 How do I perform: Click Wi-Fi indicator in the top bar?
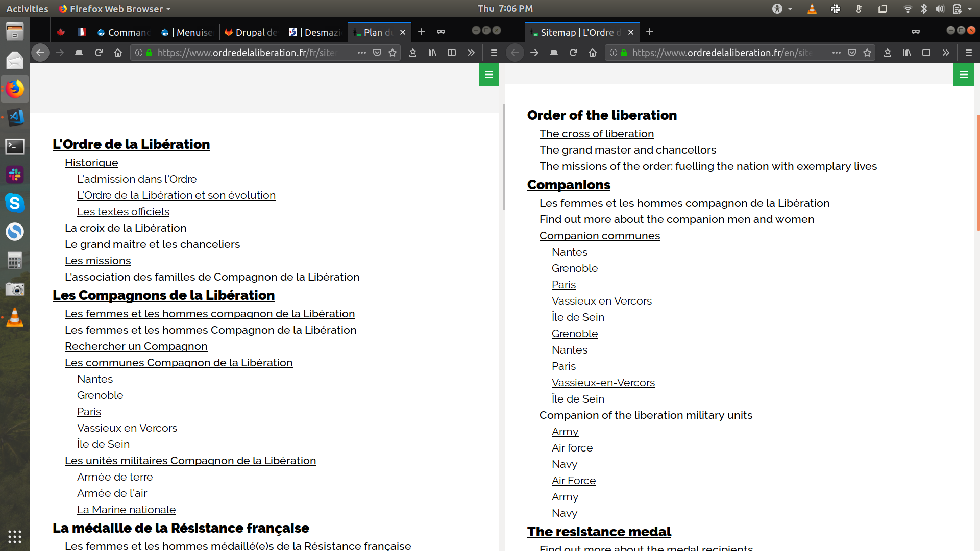tap(908, 9)
